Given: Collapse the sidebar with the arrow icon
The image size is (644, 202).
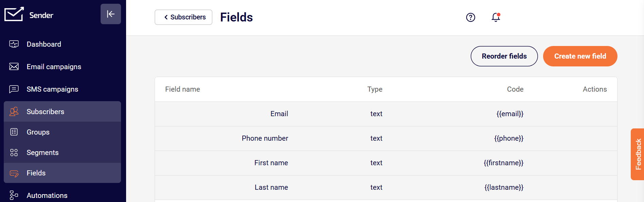Looking at the screenshot, I should coord(110,14).
